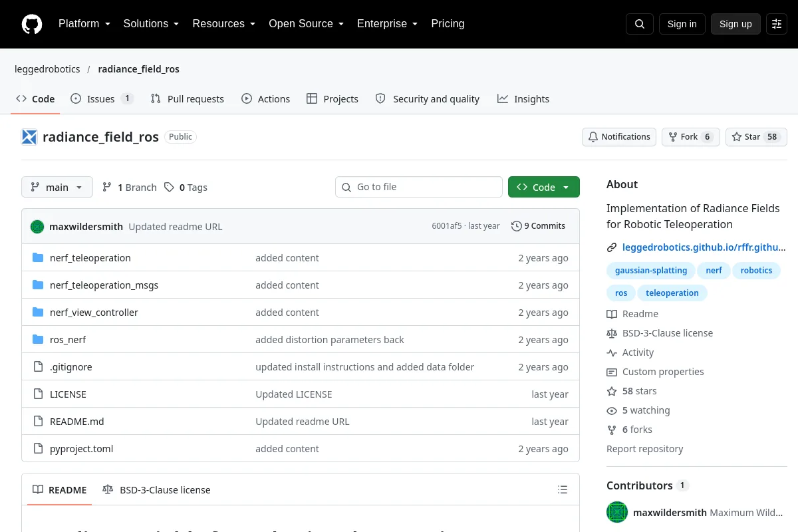Click the README.md file icon

[38, 421]
